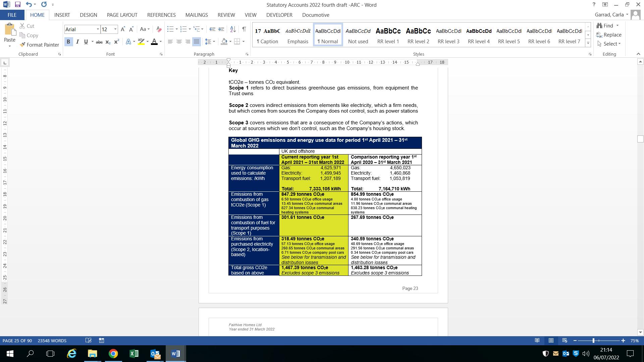Toggle Bold formatting button
644x362 pixels.
(x=68, y=42)
